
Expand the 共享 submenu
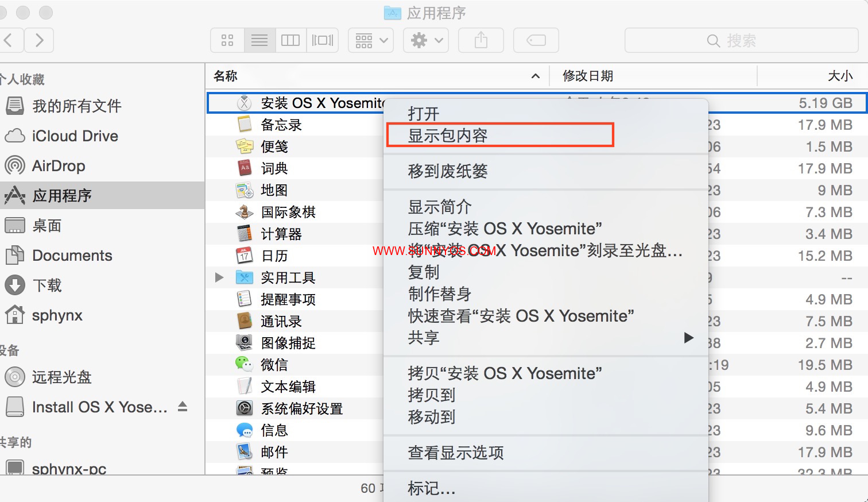[x=546, y=338]
